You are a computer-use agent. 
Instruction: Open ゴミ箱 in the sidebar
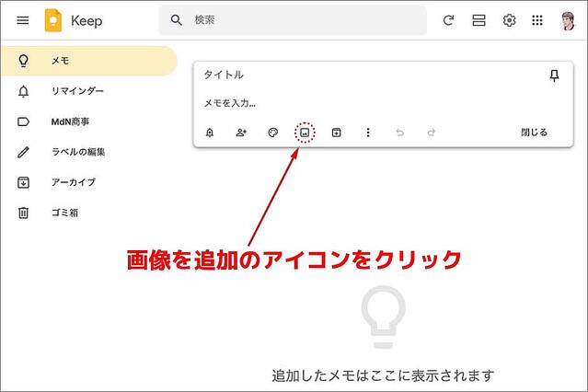pyautogui.click(x=89, y=213)
